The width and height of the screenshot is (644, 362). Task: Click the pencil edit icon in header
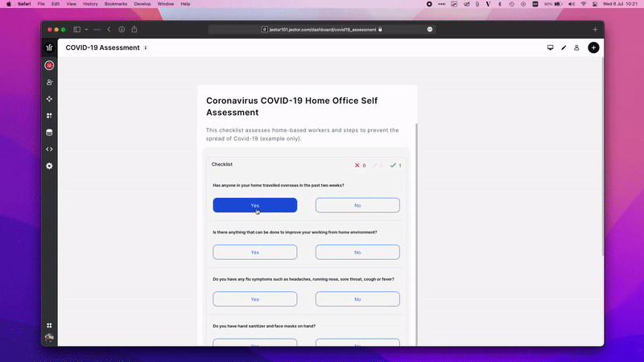point(563,47)
